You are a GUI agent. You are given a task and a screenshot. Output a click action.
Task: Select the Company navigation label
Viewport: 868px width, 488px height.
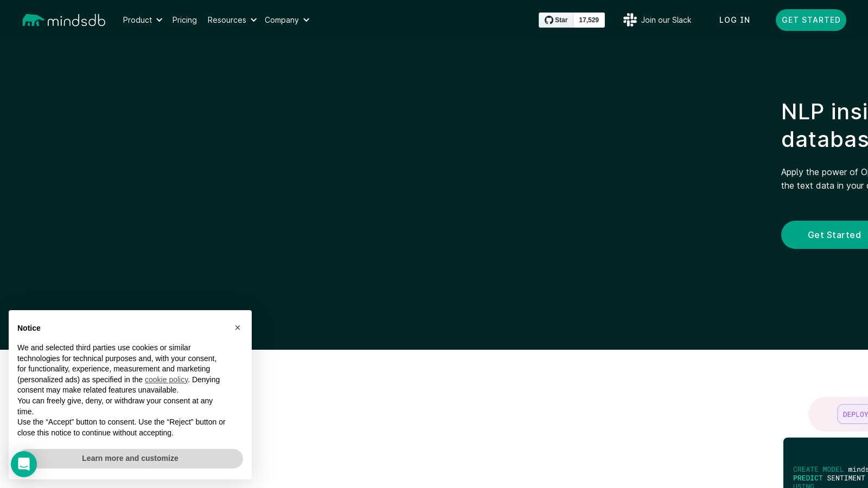282,20
